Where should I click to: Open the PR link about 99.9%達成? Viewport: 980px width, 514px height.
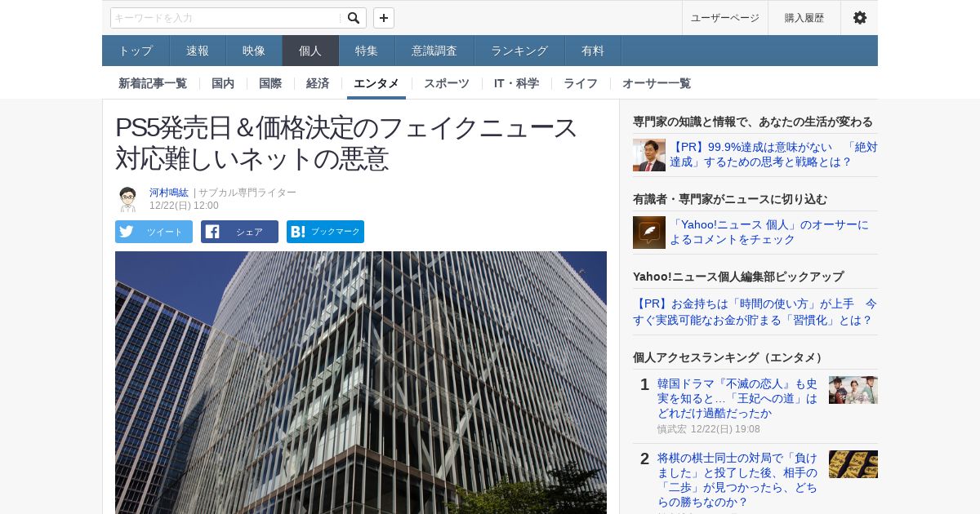click(x=773, y=154)
